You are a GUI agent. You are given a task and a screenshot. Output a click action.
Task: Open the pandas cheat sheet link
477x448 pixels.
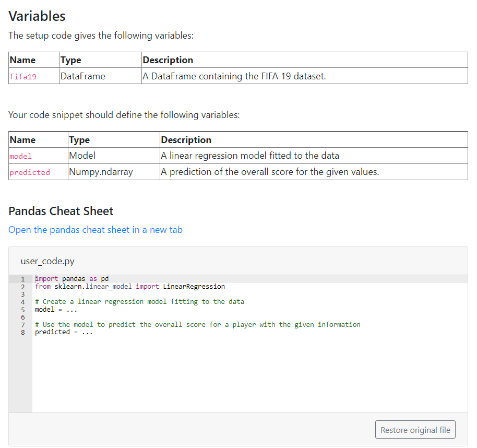96,230
